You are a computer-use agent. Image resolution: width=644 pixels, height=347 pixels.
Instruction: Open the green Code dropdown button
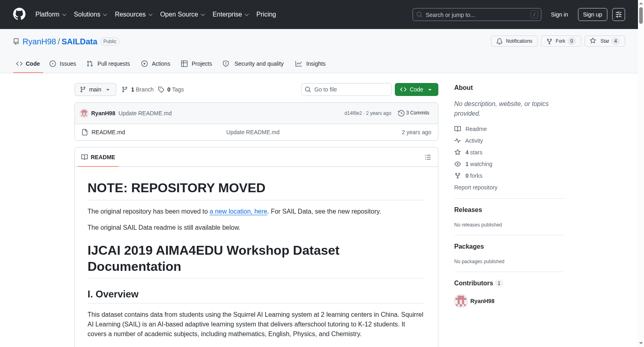coord(417,89)
